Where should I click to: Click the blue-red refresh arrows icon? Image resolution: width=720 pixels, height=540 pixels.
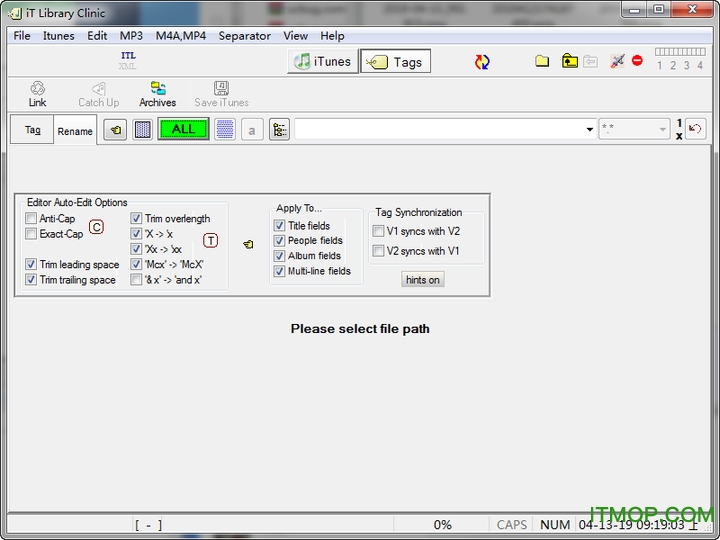point(482,62)
